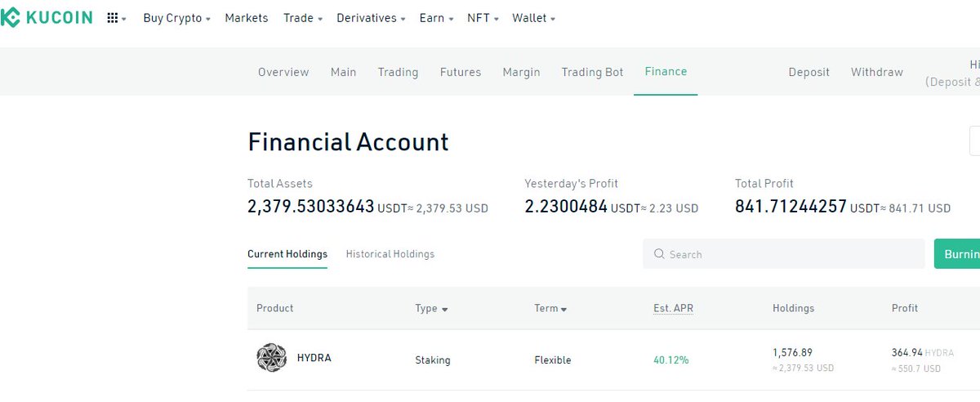Select the Historical Holdings tab
The height and width of the screenshot is (402, 980).
click(x=390, y=254)
